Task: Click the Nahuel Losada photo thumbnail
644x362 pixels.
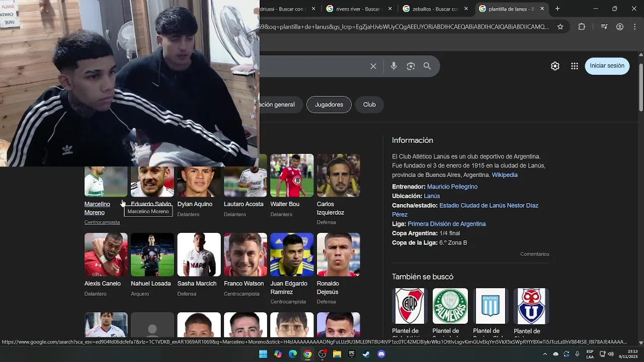Action: coord(152,254)
